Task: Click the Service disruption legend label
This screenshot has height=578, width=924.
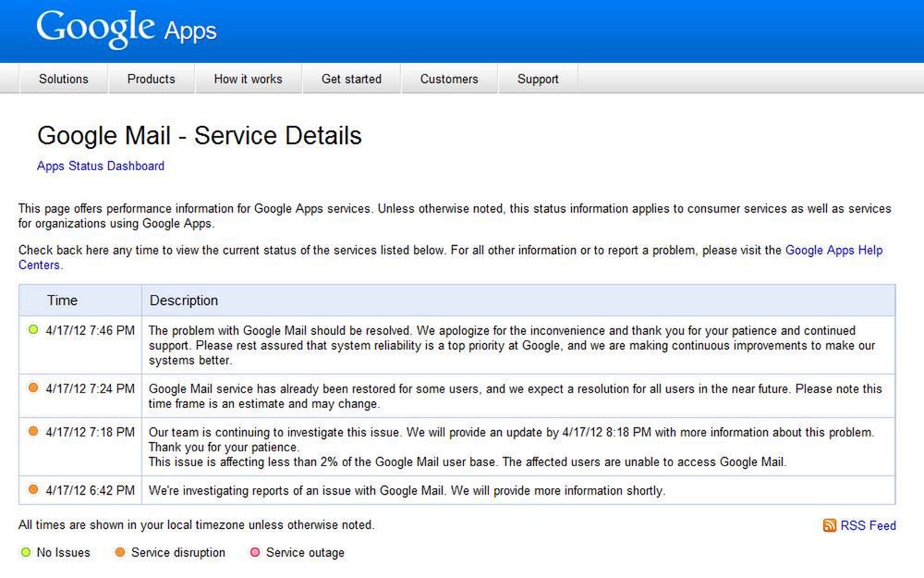Action: click(x=178, y=553)
